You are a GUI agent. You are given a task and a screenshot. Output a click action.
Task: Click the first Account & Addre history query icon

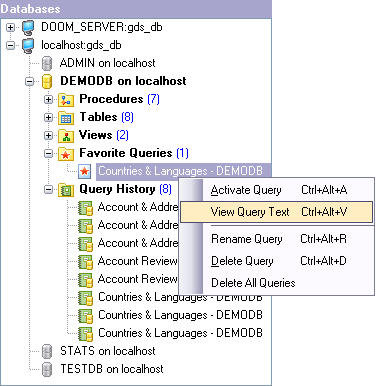point(85,208)
